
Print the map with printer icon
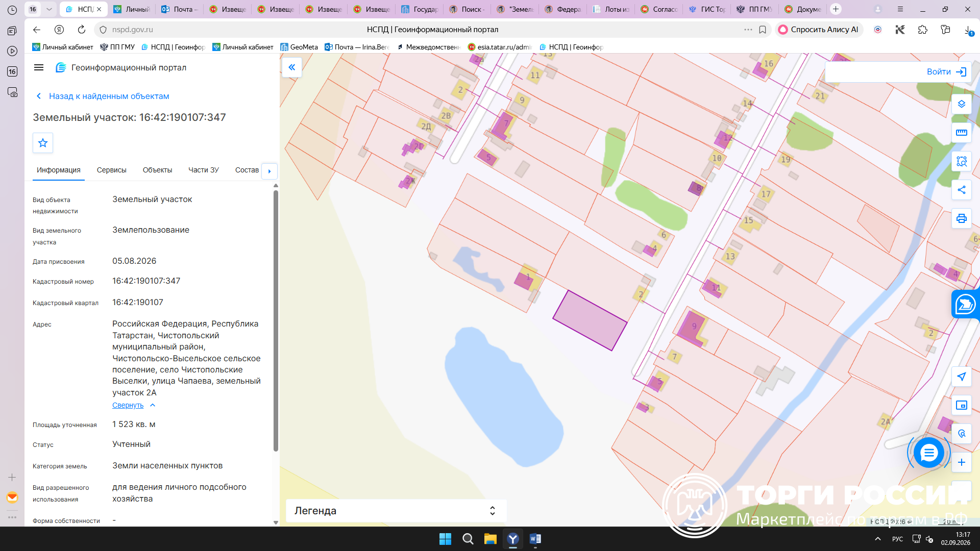(x=962, y=218)
